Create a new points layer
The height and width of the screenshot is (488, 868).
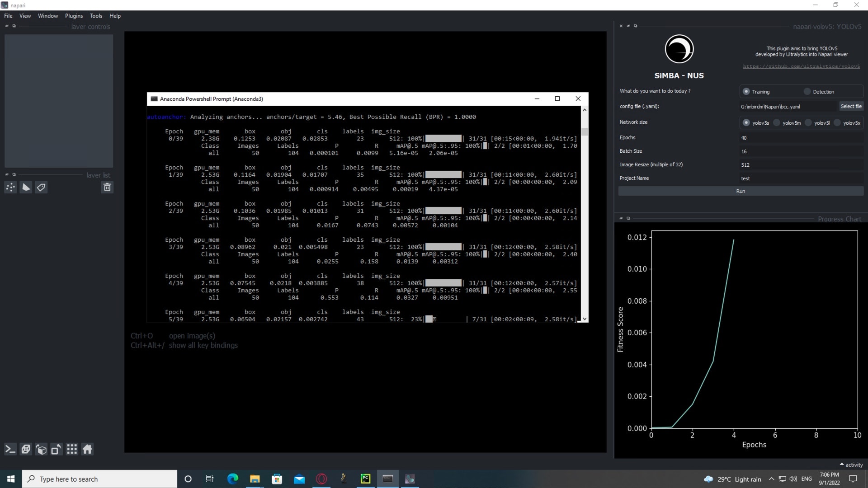[11, 187]
